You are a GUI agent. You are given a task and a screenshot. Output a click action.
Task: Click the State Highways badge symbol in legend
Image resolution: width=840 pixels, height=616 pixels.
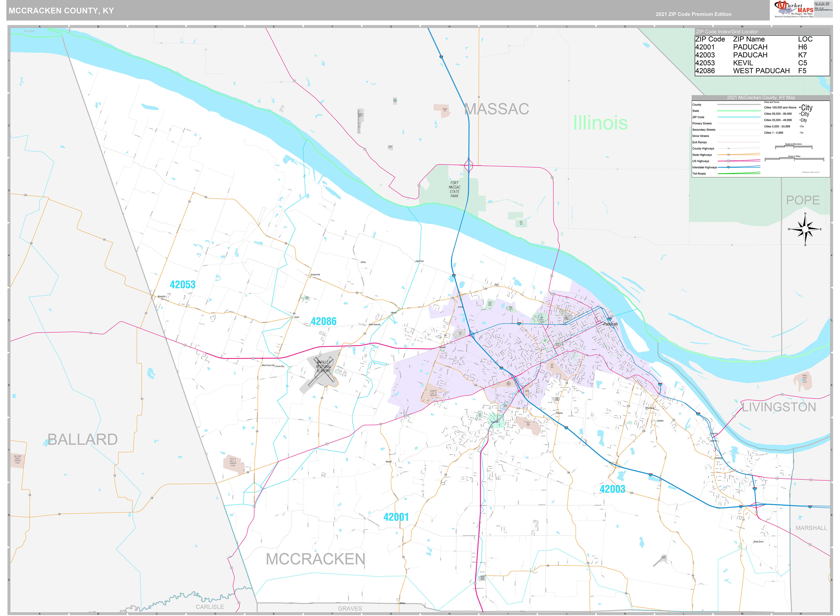tap(729, 155)
